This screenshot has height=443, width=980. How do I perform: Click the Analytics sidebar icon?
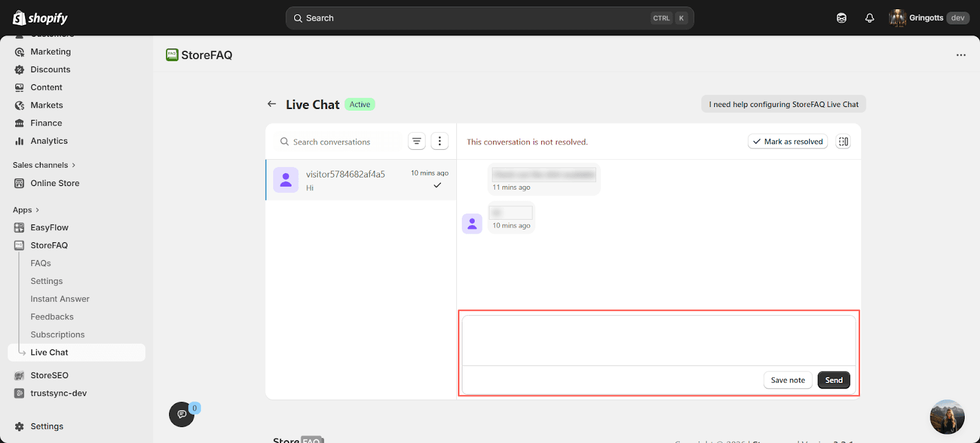(x=20, y=141)
